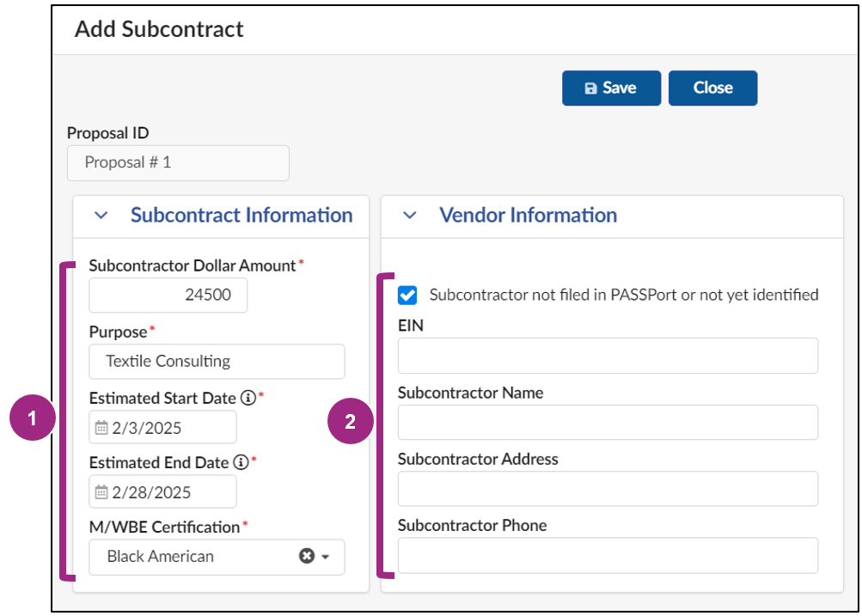Select the Vendor Information section header
The width and height of the screenshot is (862, 616).
coord(528,216)
